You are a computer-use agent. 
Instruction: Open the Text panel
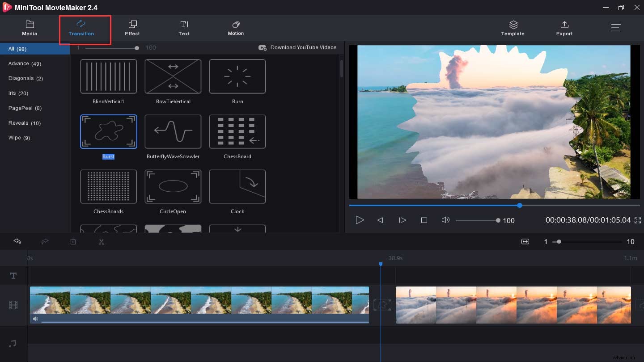coord(184,28)
